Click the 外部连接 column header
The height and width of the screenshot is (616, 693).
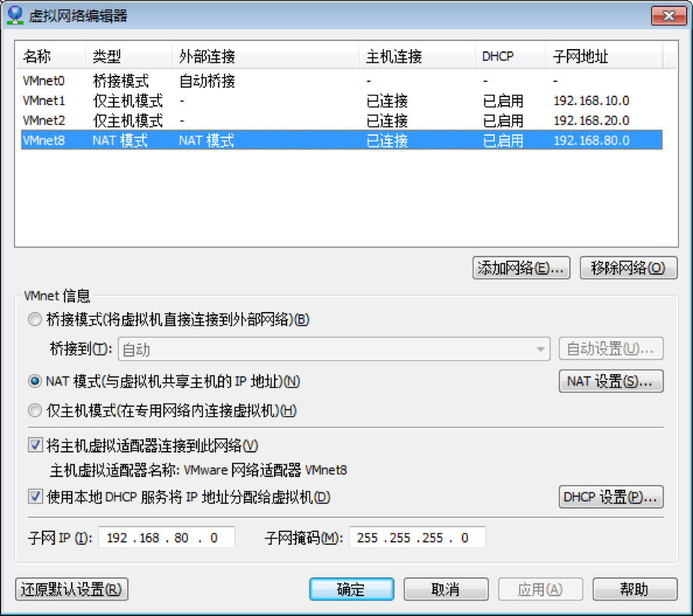click(x=265, y=57)
